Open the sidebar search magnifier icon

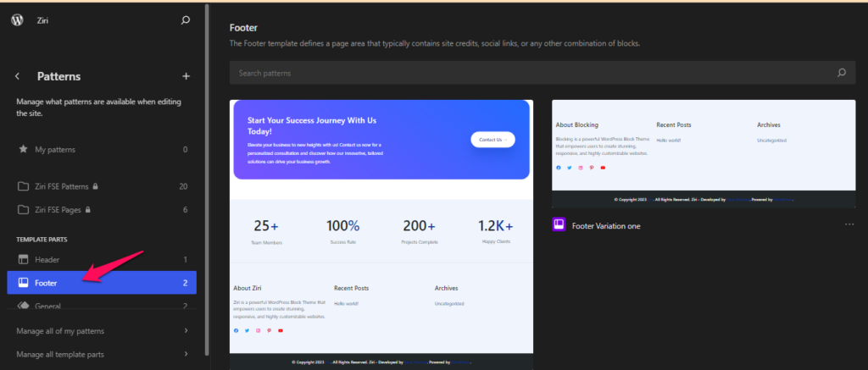pyautogui.click(x=186, y=20)
